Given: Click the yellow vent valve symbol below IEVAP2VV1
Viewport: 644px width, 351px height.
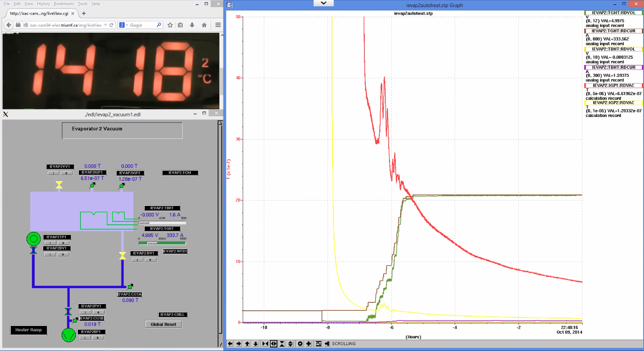Looking at the screenshot, I should pyautogui.click(x=59, y=185).
